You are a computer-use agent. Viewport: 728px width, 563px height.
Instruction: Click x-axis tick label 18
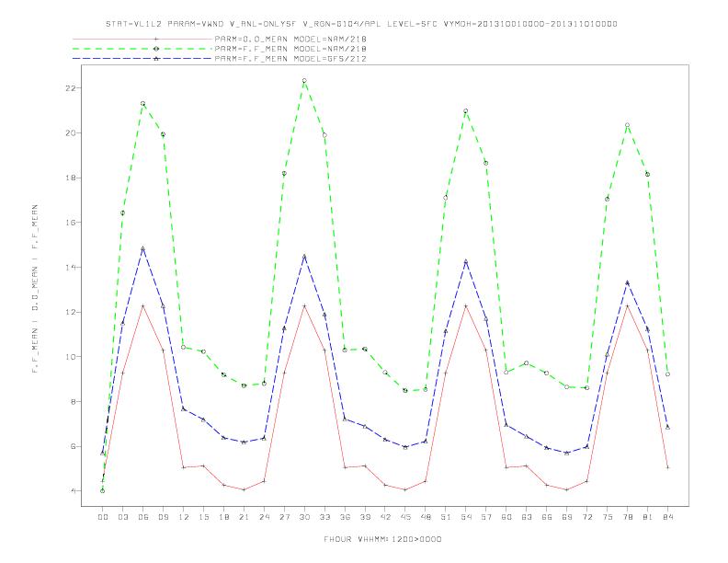(x=223, y=517)
